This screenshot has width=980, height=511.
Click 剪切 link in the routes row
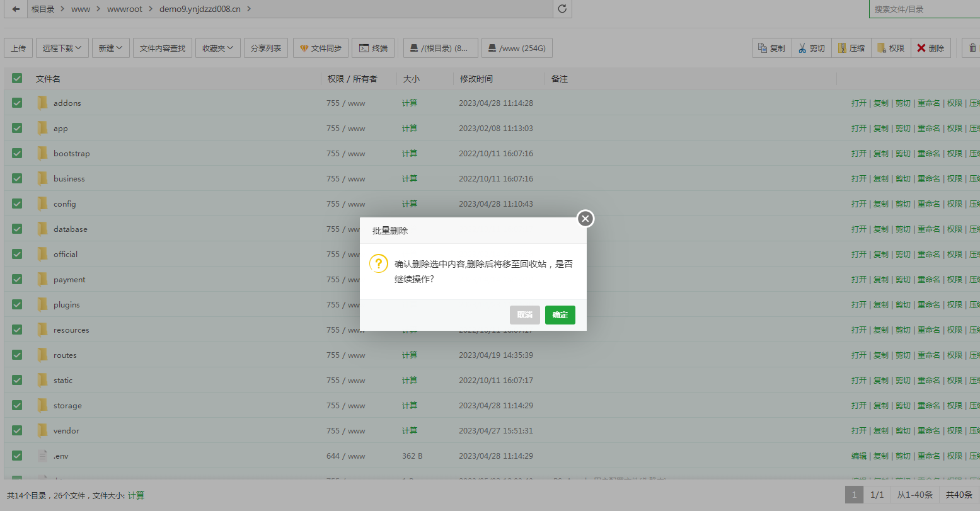903,355
